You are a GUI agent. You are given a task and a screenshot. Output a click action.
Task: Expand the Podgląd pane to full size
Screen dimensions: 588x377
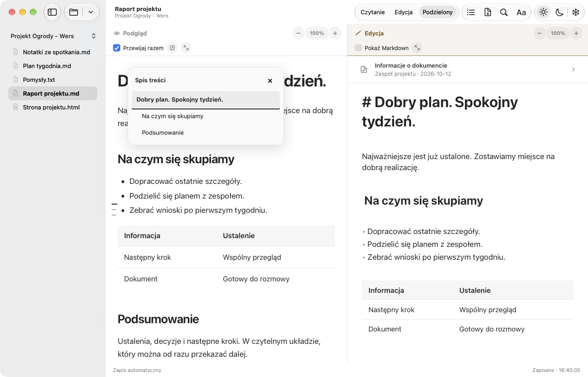pos(186,48)
